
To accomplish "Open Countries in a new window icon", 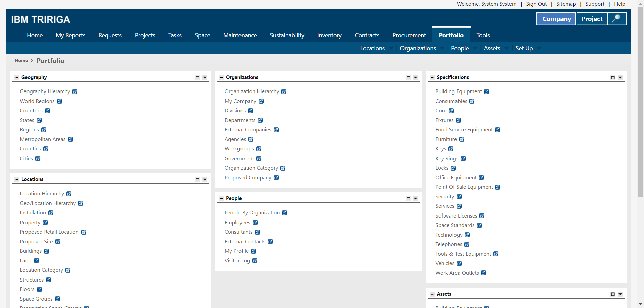I will (48, 111).
